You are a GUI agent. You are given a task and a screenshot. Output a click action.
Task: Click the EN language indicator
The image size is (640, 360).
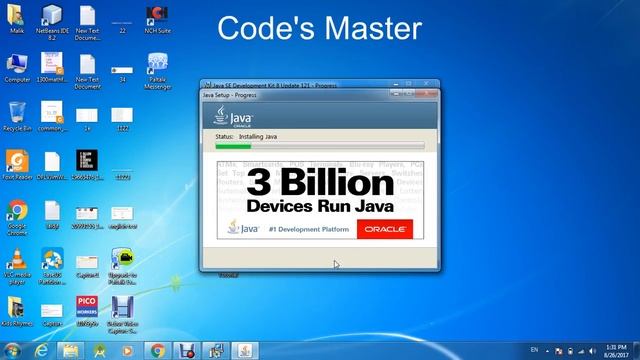point(534,350)
